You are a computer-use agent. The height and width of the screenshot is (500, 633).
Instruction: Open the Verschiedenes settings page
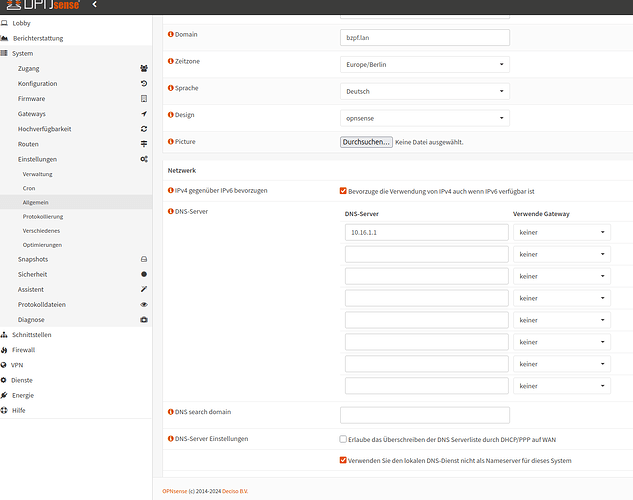(41, 230)
